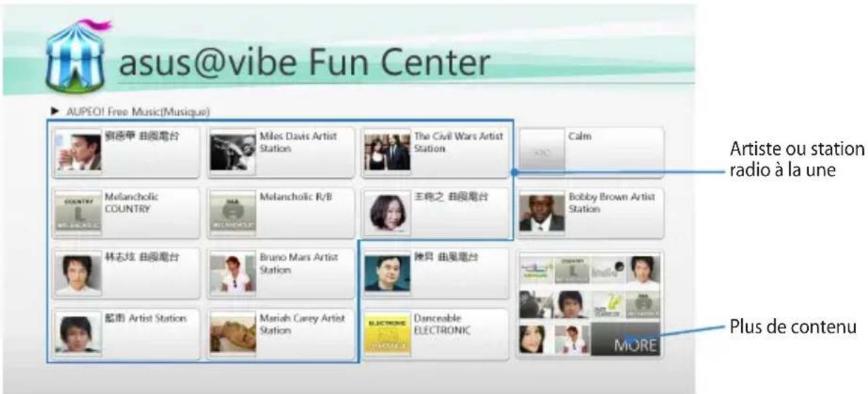Open the Chinese-named Artist Station beside Mariah Carey
868x394 pixels.
127,333
